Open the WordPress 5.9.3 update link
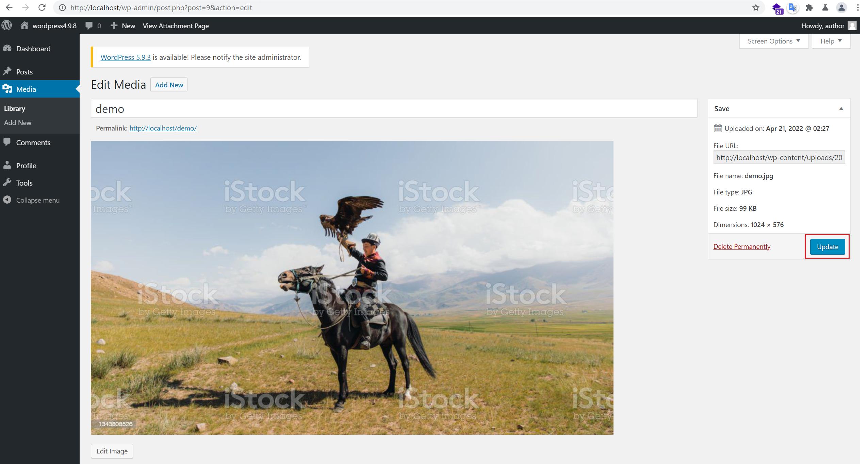This screenshot has height=464, width=868. coord(126,57)
